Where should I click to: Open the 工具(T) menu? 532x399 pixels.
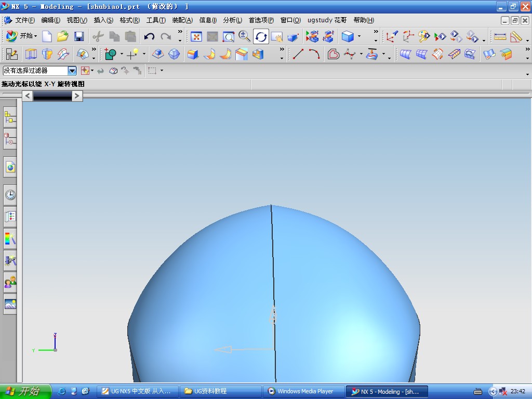156,20
